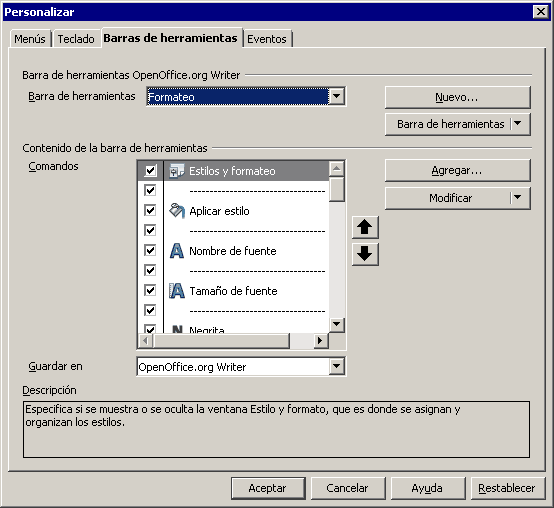Viewport: 554px width, 508px height.
Task: Click the horizontal scrollbar thumb in commands list
Action: click(221, 341)
